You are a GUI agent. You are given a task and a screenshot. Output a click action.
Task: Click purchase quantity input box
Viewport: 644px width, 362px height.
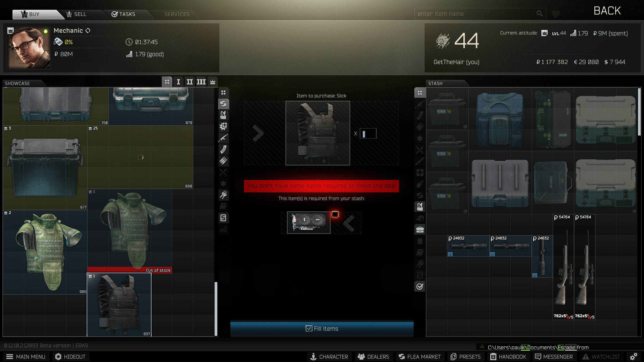tap(368, 133)
